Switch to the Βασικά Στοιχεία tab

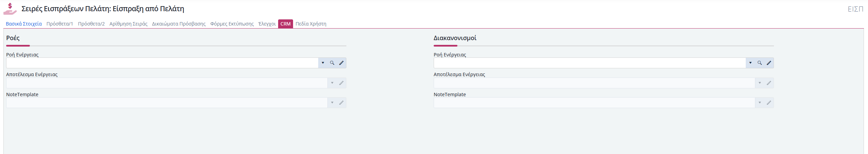click(x=24, y=24)
